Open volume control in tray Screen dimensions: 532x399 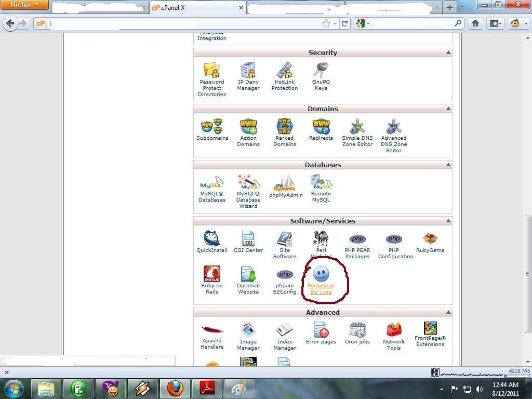point(478,389)
